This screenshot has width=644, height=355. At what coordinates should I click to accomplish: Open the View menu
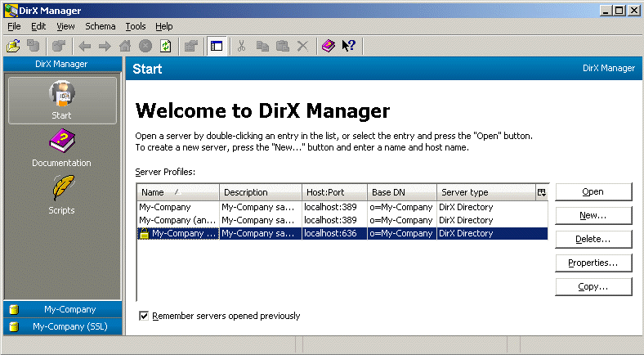[x=65, y=26]
